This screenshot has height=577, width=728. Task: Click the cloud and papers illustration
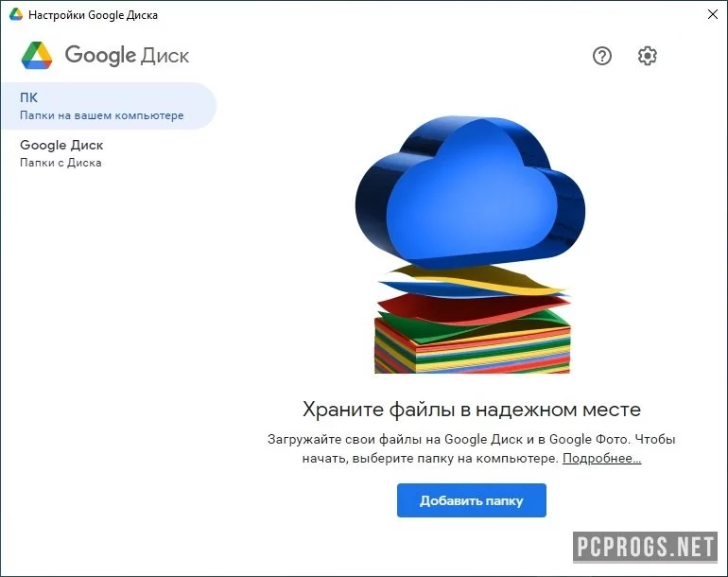[470, 244]
